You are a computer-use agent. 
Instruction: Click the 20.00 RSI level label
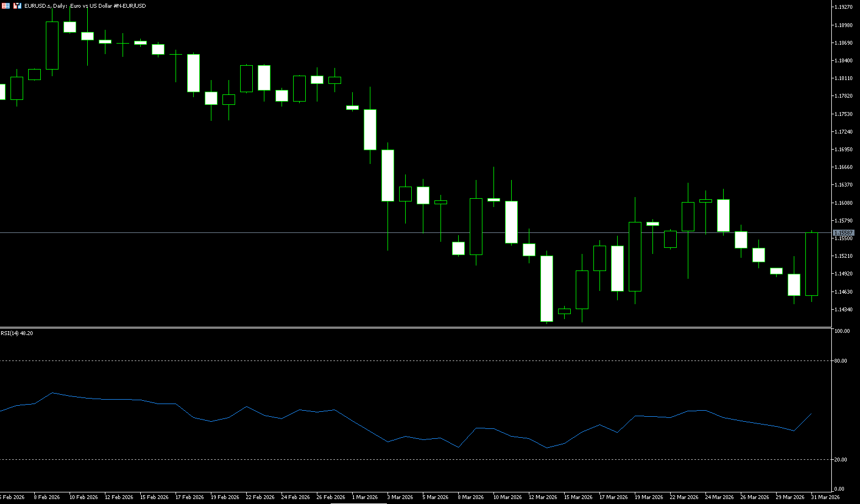[x=841, y=460]
